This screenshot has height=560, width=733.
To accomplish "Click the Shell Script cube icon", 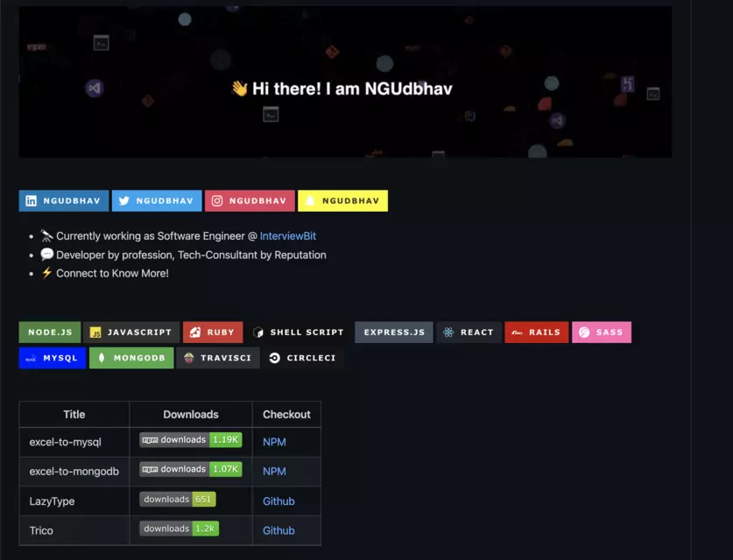I will coord(258,332).
